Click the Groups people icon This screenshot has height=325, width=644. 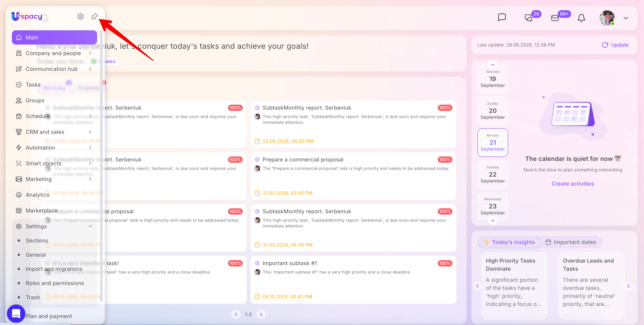click(19, 101)
